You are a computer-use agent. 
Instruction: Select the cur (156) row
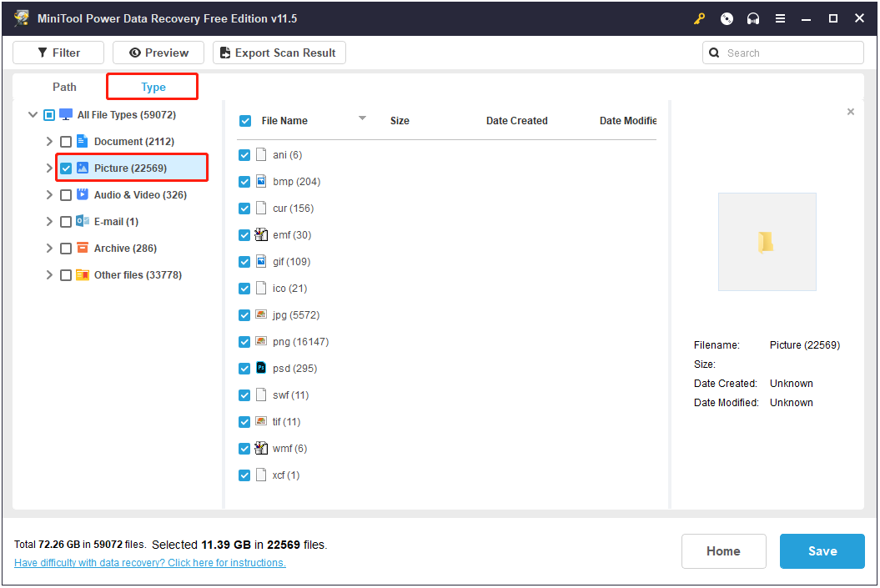(x=447, y=209)
